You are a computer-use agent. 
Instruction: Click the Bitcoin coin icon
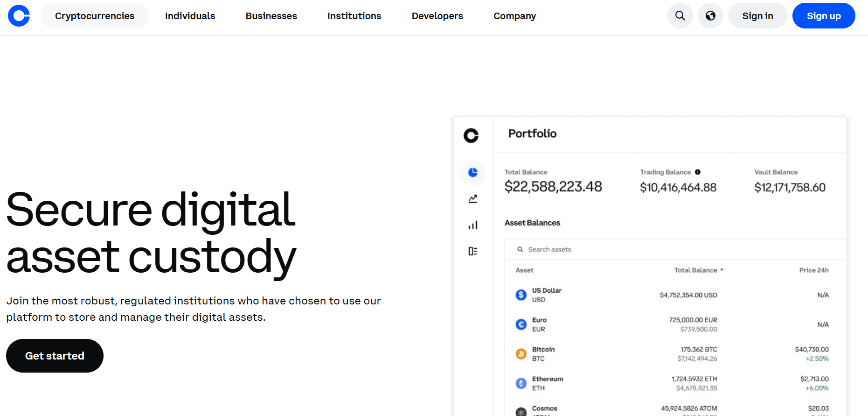point(521,354)
